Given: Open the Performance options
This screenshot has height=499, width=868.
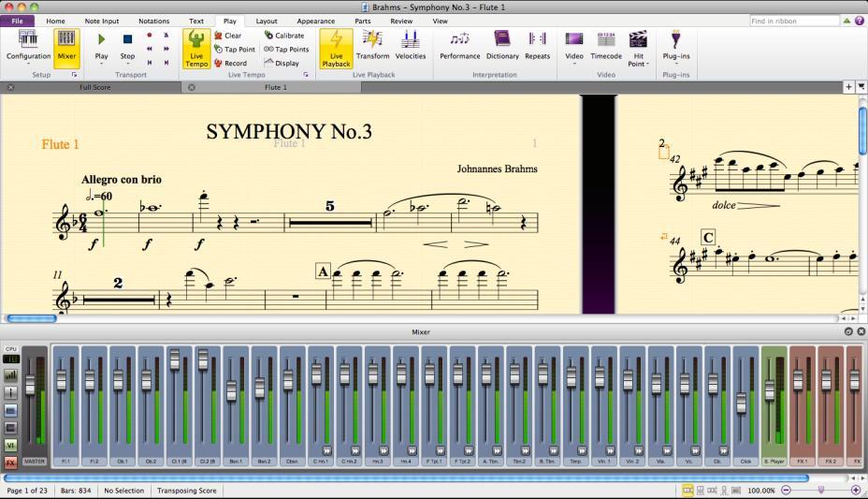Looking at the screenshot, I should pyautogui.click(x=459, y=45).
